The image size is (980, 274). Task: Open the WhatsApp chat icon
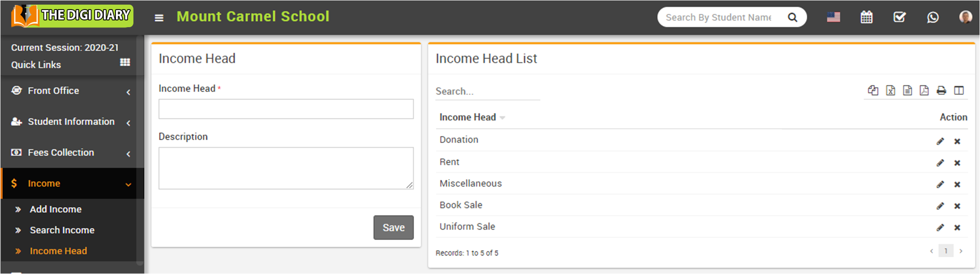[933, 17]
